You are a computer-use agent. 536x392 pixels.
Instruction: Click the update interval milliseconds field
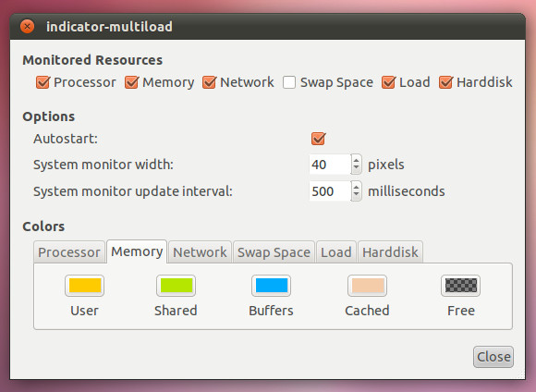330,191
